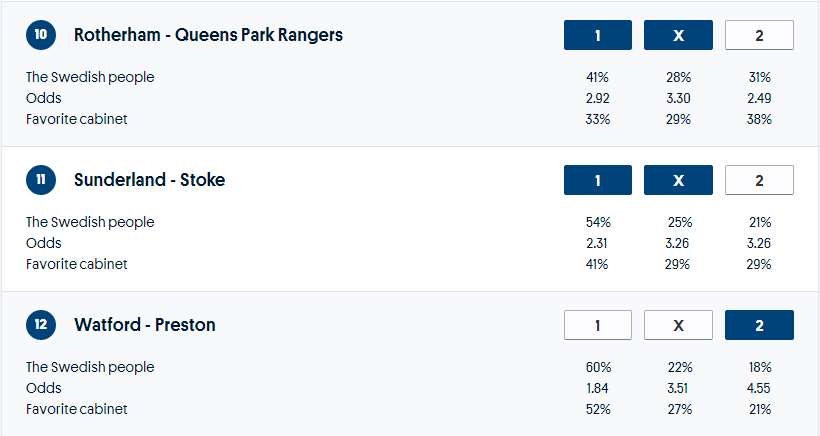Image resolution: width=820 pixels, height=436 pixels.
Task: Select the 1 pick for Watford - Preston
Action: pyautogui.click(x=598, y=325)
